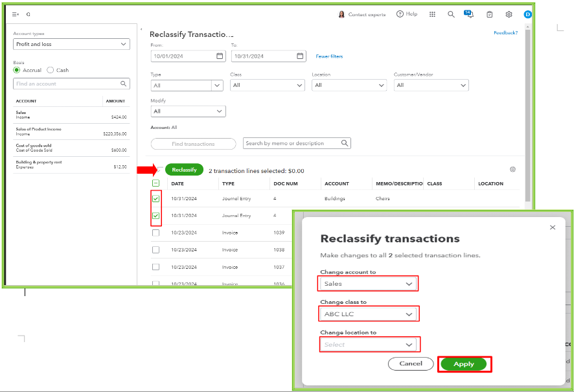Open the apps grid icon
The height and width of the screenshot is (392, 574).
(432, 14)
